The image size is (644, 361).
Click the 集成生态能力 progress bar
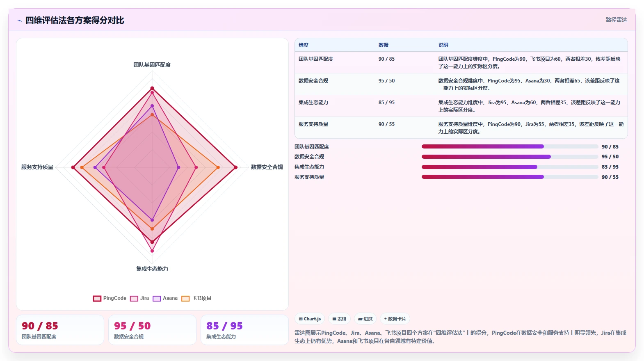pos(510,167)
